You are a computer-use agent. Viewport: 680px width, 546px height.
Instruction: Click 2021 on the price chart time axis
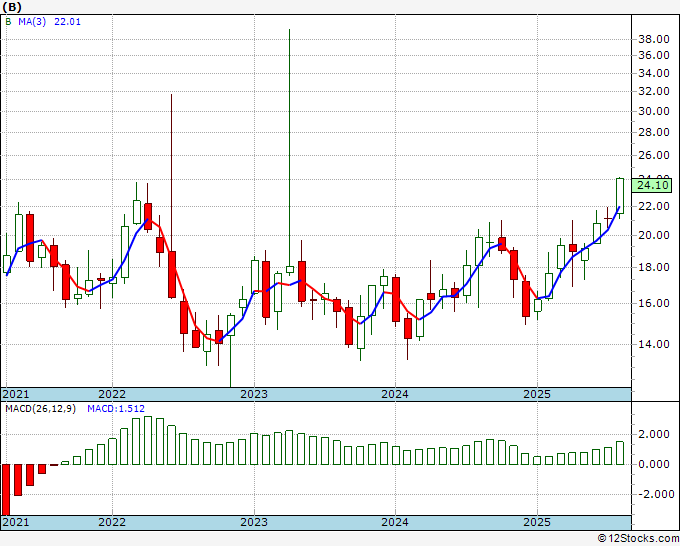coord(16,394)
